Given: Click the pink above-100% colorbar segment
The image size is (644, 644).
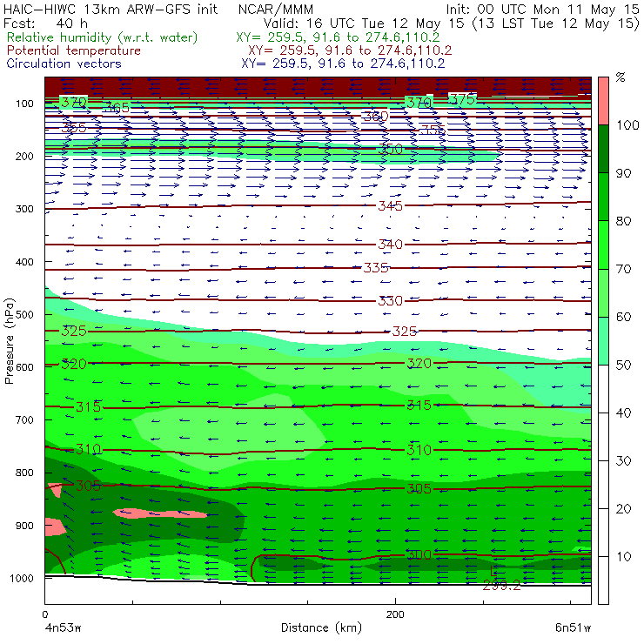Looking at the screenshot, I should pyautogui.click(x=603, y=101).
